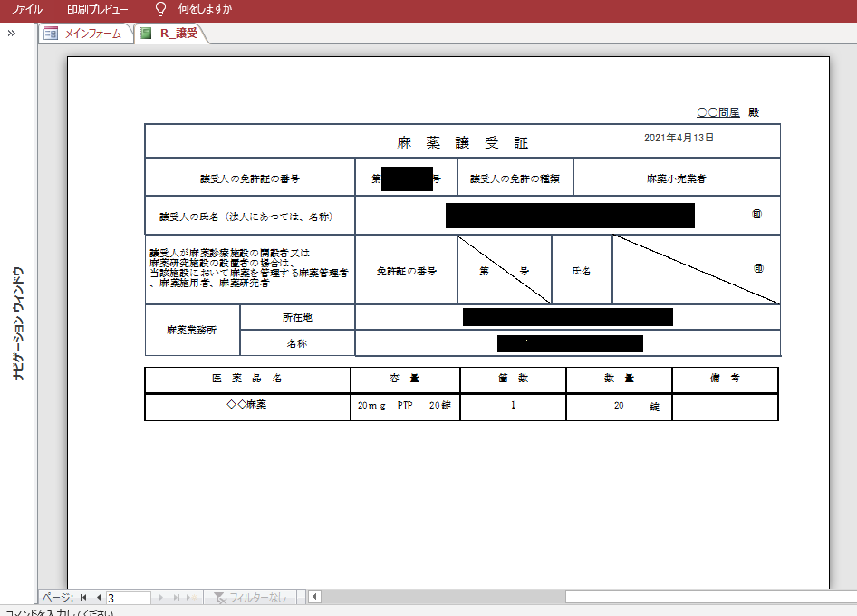The height and width of the screenshot is (616, 857).
Task: Open the ファイル menu
Action: 27,10
